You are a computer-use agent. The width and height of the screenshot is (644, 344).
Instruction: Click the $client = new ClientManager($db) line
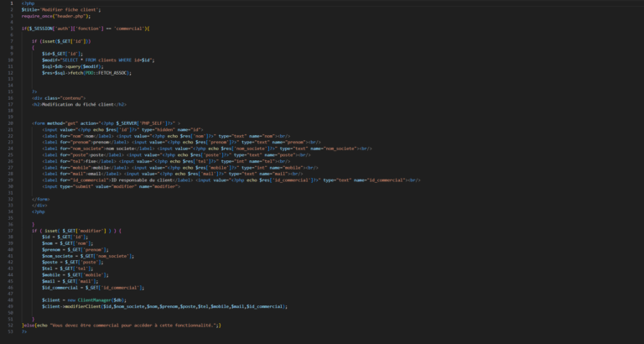[x=84, y=300]
